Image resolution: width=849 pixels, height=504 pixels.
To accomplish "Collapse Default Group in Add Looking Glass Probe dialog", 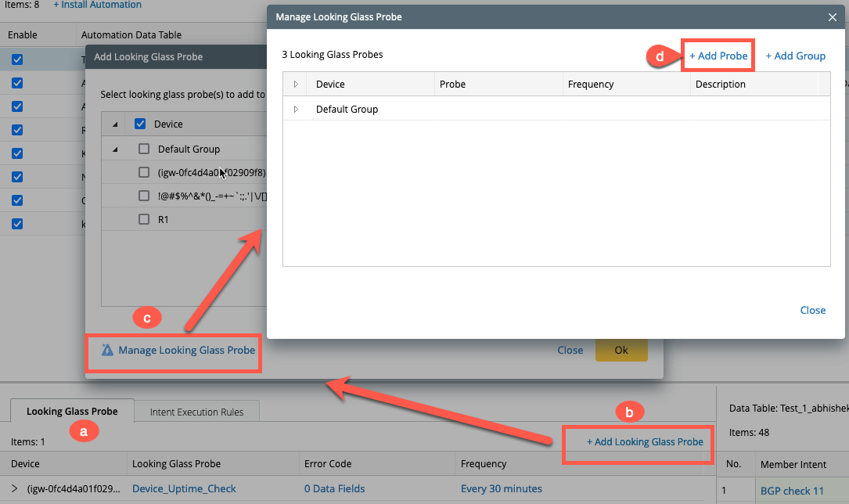I will 116,149.
